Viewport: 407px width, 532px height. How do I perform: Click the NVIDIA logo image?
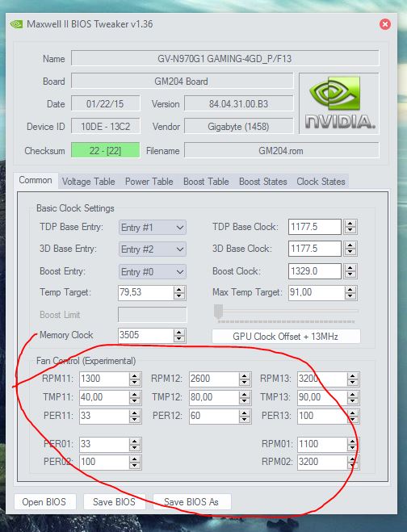click(339, 103)
